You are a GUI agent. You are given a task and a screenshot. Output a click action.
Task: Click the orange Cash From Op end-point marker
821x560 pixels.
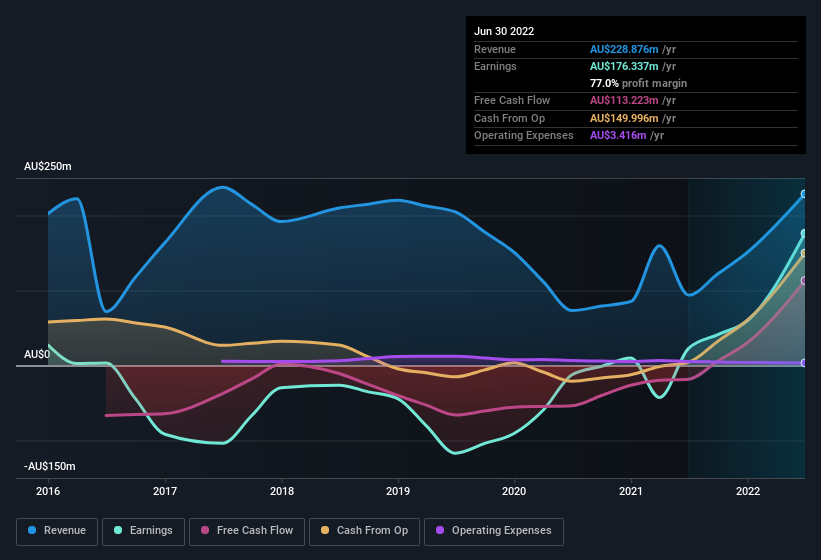pyautogui.click(x=804, y=253)
